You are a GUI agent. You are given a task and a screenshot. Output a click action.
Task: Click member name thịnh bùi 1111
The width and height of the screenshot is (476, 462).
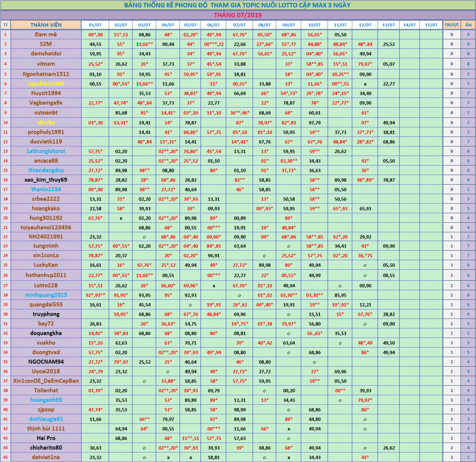point(46,429)
